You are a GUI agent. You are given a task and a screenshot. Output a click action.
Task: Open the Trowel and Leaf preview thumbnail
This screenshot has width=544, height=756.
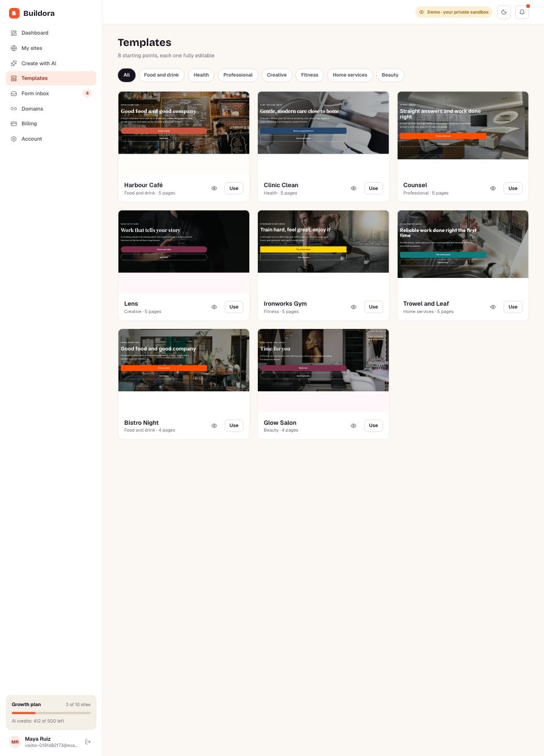point(463,251)
